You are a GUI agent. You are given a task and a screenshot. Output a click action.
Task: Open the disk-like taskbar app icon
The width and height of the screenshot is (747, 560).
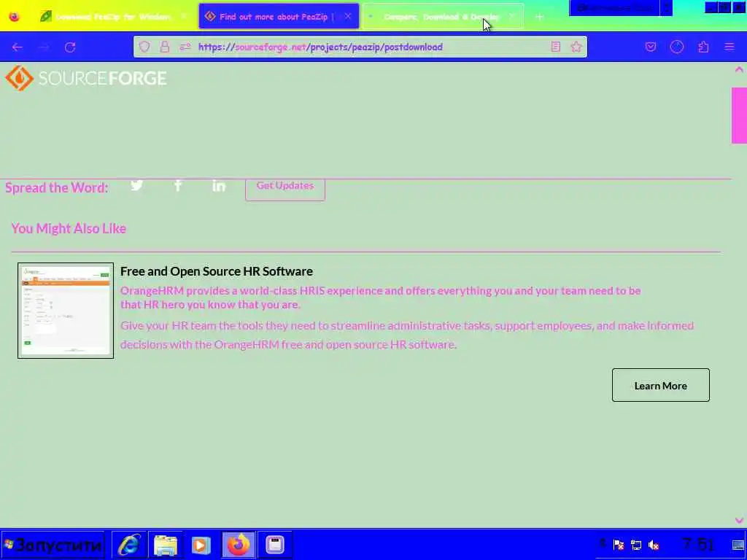275,545
